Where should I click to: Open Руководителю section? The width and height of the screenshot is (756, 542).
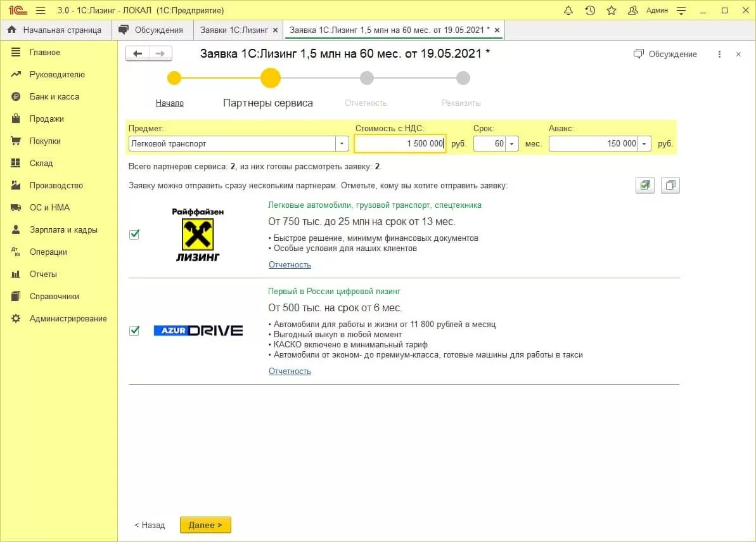57,74
